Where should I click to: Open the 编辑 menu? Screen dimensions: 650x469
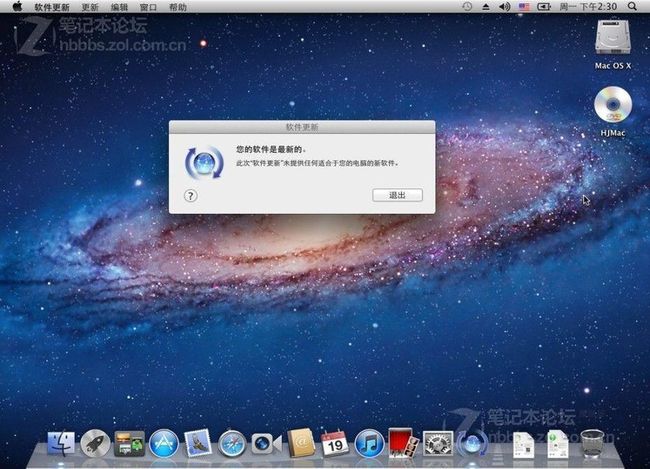tap(119, 7)
